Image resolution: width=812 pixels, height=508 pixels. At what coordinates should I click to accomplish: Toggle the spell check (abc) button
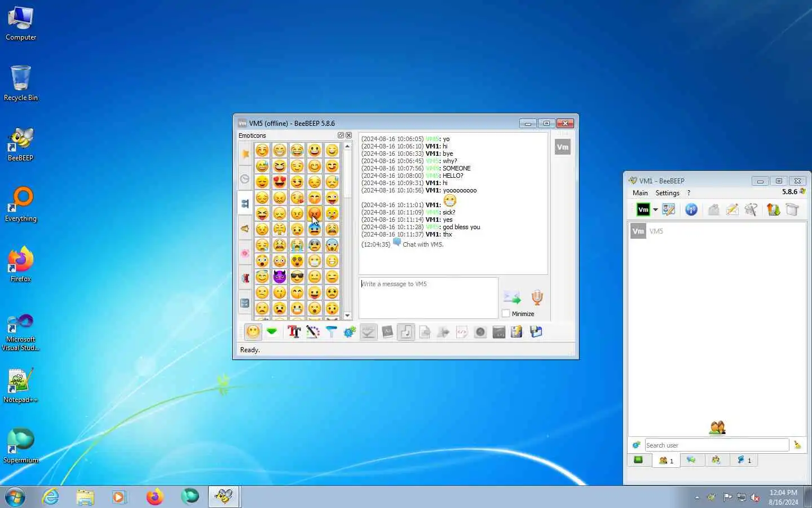coord(368,332)
